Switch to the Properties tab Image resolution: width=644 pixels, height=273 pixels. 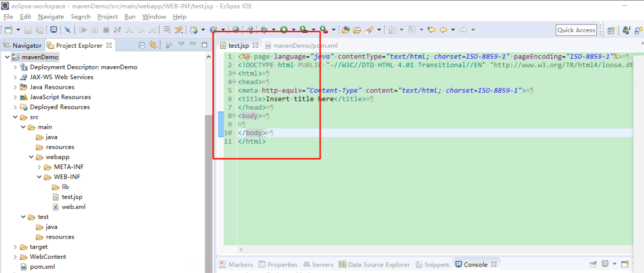pyautogui.click(x=278, y=265)
